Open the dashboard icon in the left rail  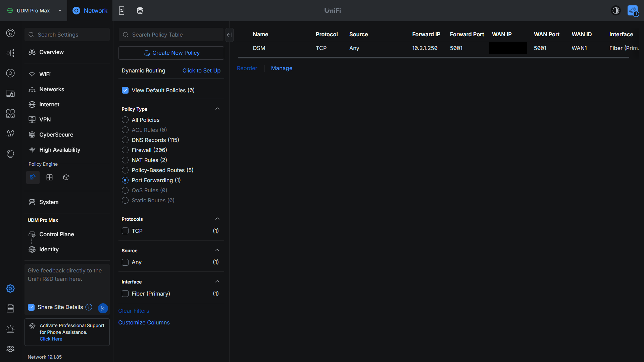[10, 33]
